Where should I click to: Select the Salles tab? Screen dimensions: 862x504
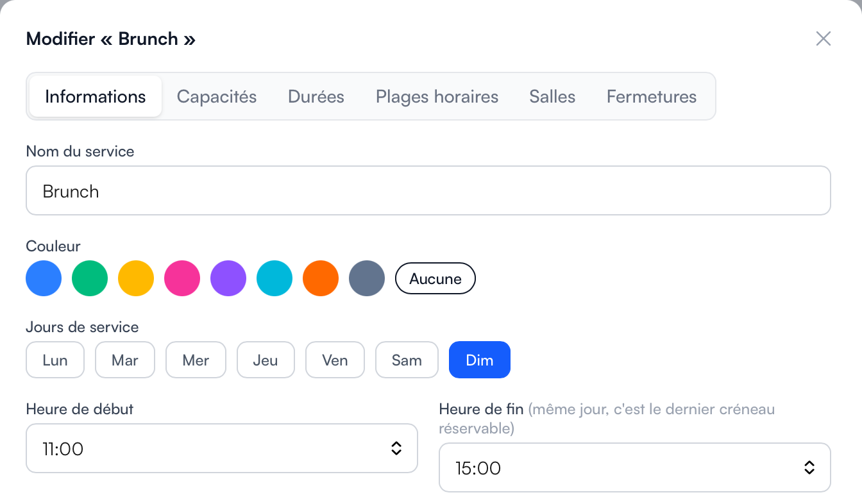[x=552, y=97]
